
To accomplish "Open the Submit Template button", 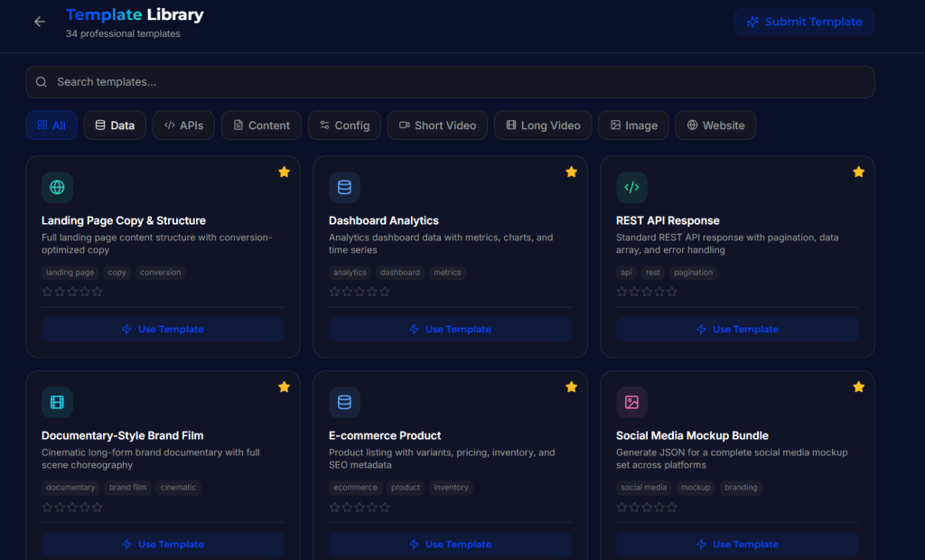I will [x=803, y=22].
